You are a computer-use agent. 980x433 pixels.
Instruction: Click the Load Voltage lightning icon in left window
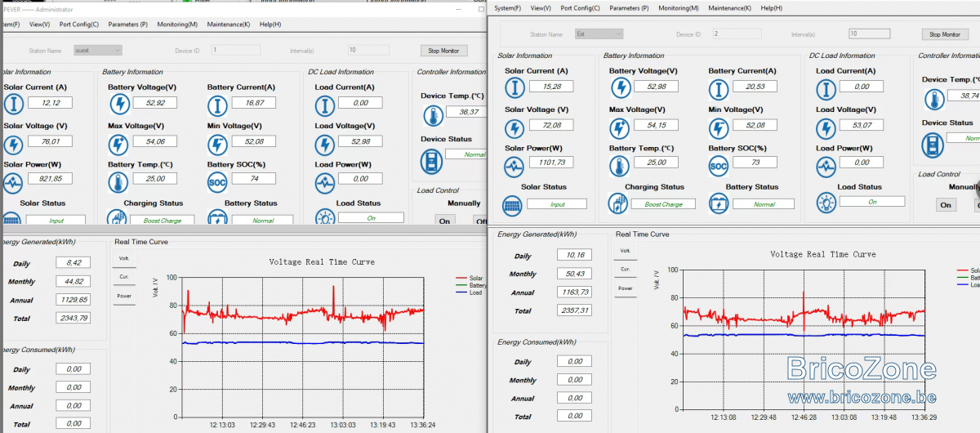(x=325, y=144)
